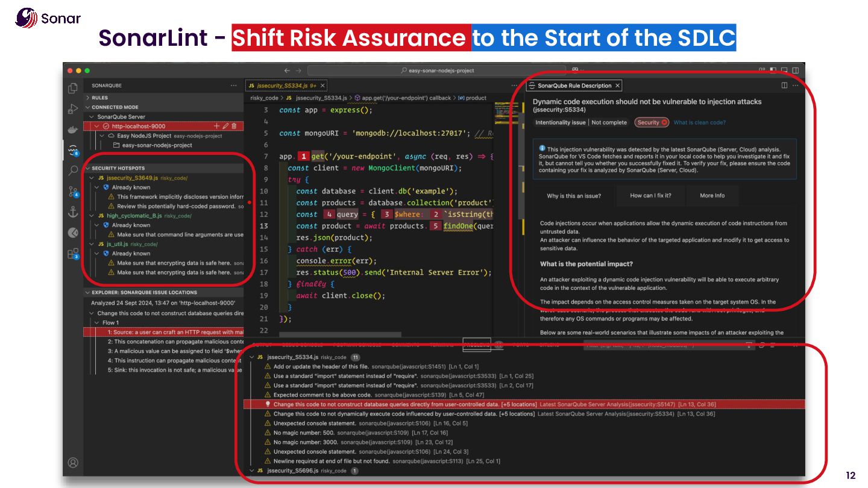
Task: Open the SONARQUBE sidebar more actions menu
Action: (x=234, y=86)
